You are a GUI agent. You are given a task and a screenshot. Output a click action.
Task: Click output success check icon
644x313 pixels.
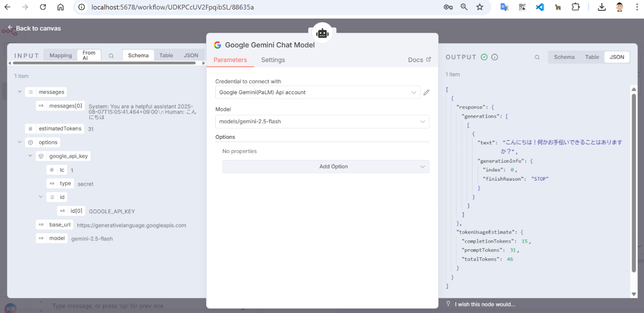pyautogui.click(x=484, y=57)
